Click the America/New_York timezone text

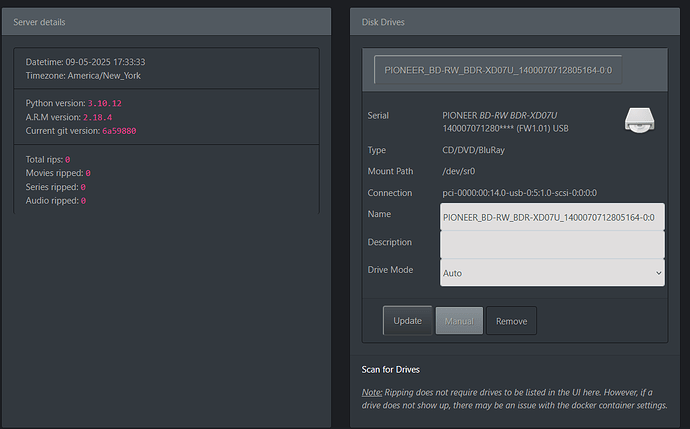pyautogui.click(x=106, y=75)
